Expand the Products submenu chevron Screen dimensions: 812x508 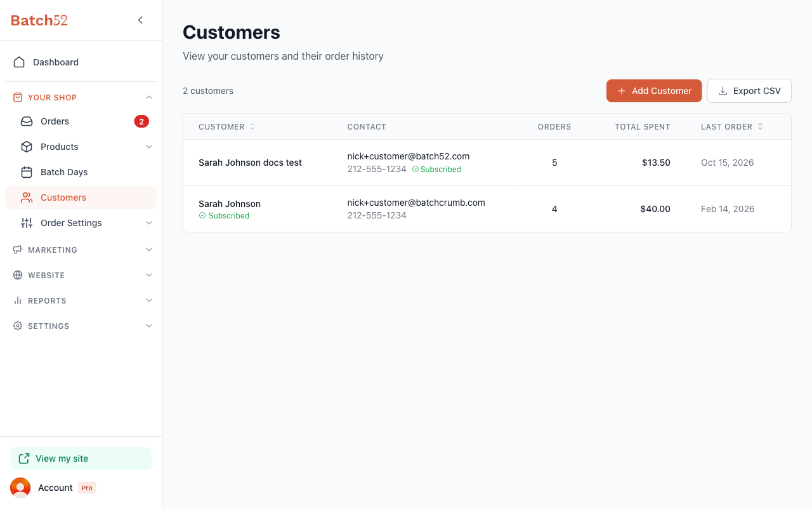(149, 147)
